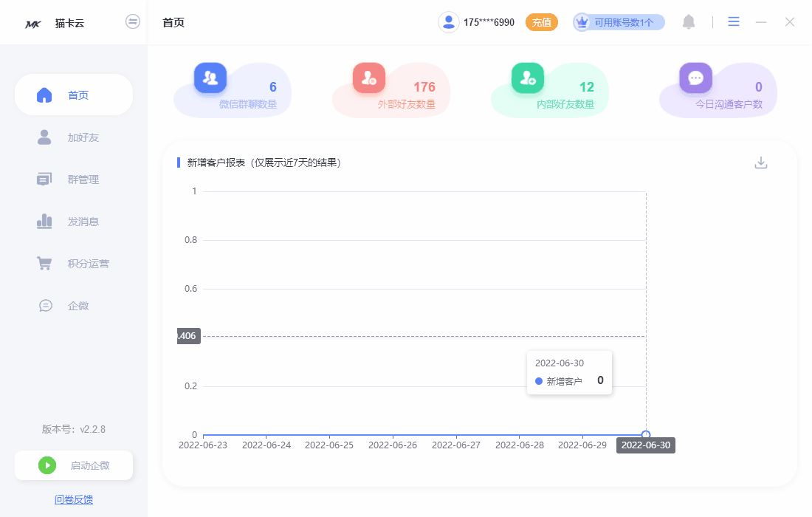This screenshot has height=517, width=812.
Task: Click account number 175****6990
Action: pyautogui.click(x=489, y=23)
